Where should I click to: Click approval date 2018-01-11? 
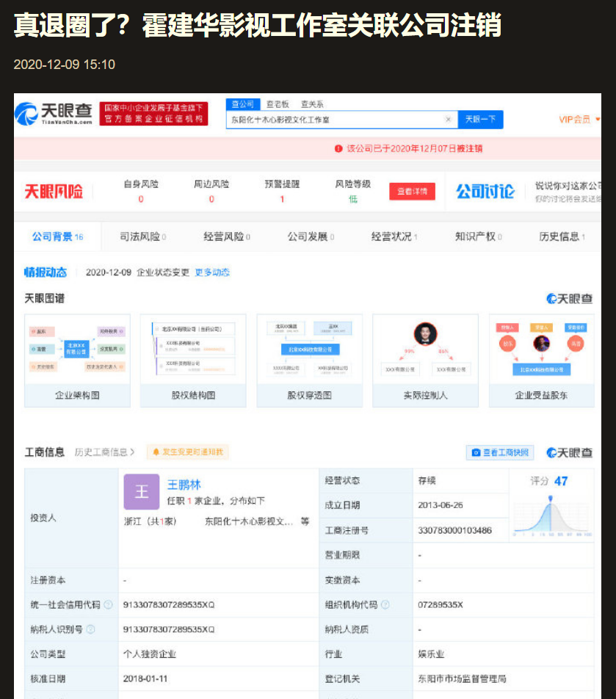pyautogui.click(x=145, y=678)
